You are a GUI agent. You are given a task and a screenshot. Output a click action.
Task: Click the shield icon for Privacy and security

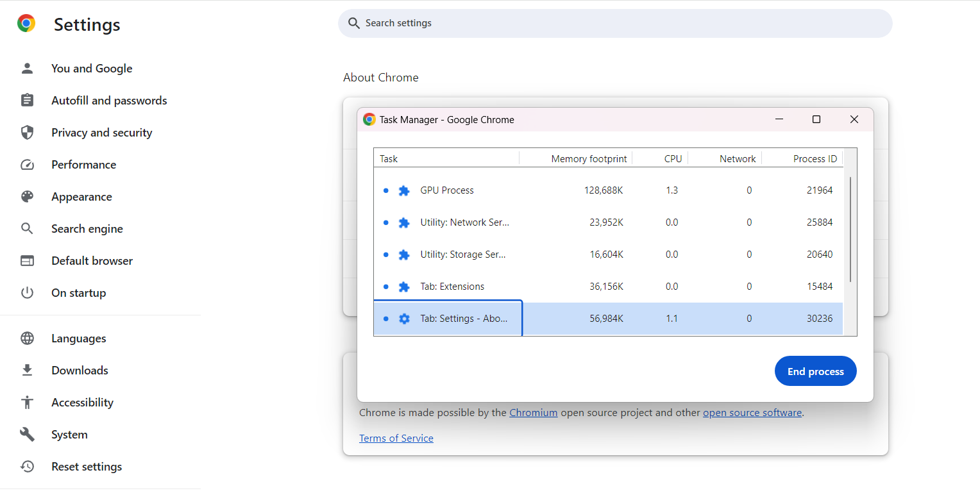pos(27,133)
